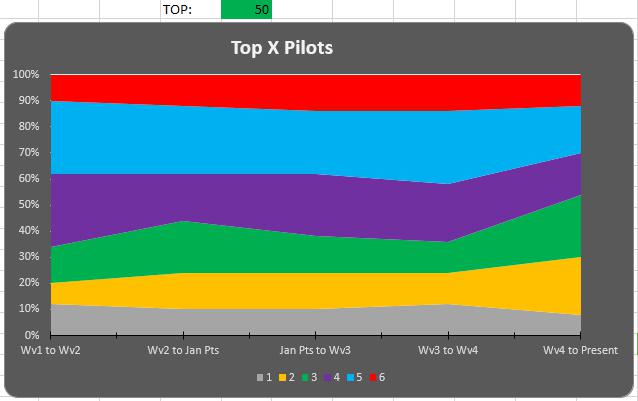Click the orange legend swatch for series 2
Viewport: 638px width, 401px height.
pos(283,377)
